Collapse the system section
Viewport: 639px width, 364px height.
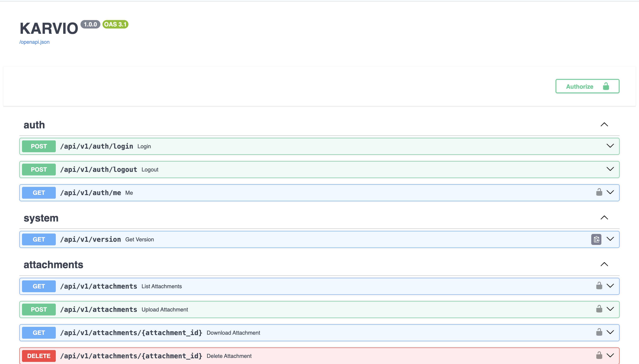604,217
